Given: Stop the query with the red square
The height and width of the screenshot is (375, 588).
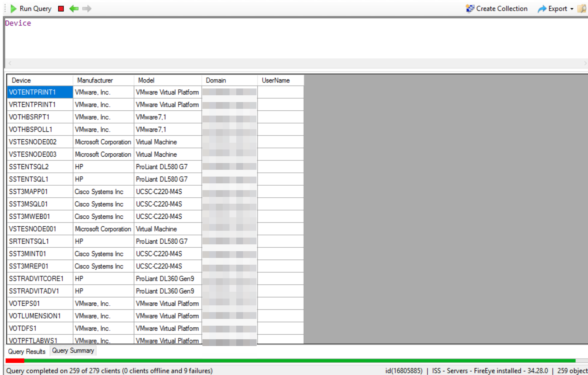Looking at the screenshot, I should (x=61, y=9).
